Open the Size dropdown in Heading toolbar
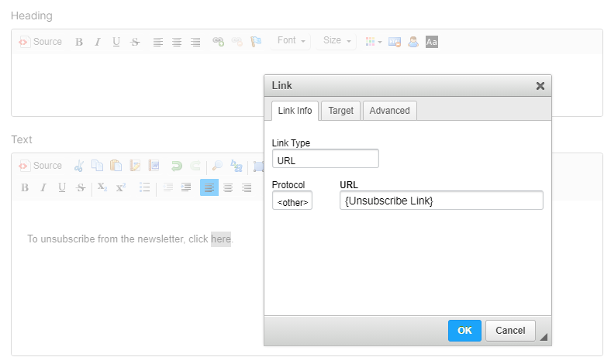The image size is (611, 364). click(x=337, y=41)
